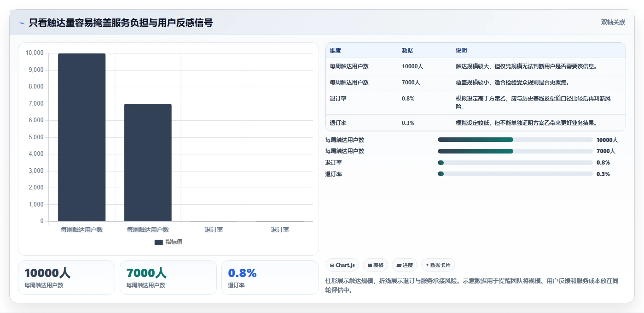This screenshot has width=644, height=313.
Task: Toggle the 指标值 legend color swatch
Action: click(x=159, y=242)
